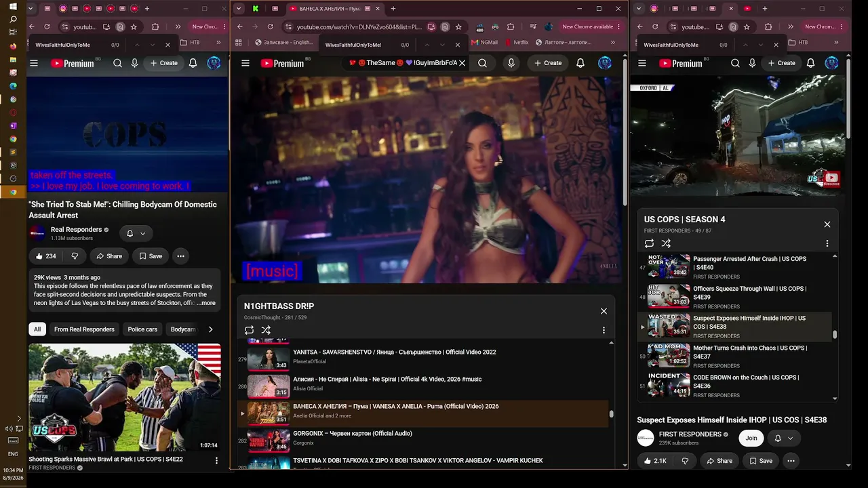Like the Domestic Assault Arrest video (234)
868x488 pixels.
pos(45,256)
